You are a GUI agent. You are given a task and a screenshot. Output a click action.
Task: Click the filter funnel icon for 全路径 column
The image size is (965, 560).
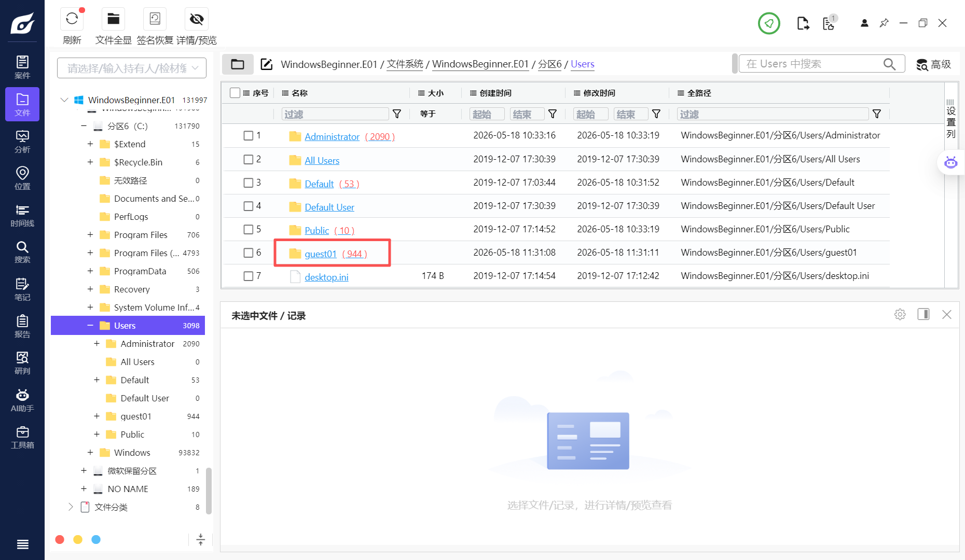(877, 114)
